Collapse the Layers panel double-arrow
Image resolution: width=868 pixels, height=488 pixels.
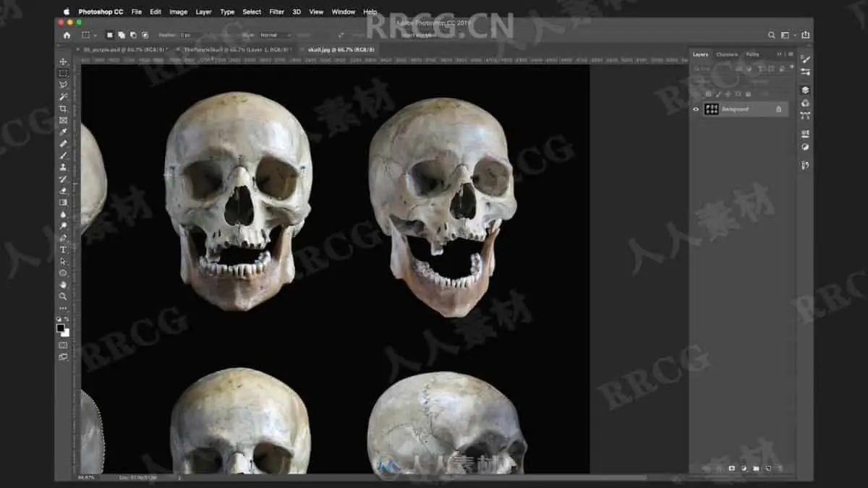tap(780, 54)
